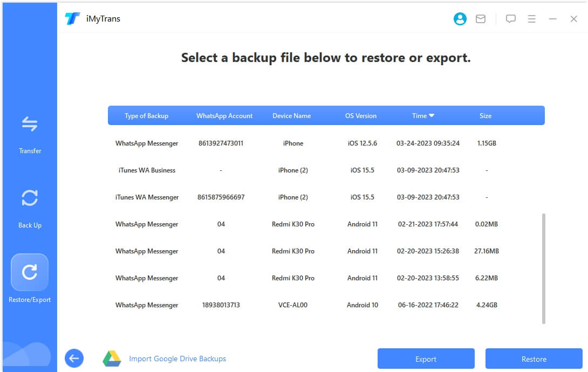Open the user account profile icon
588x372 pixels.
tap(460, 19)
